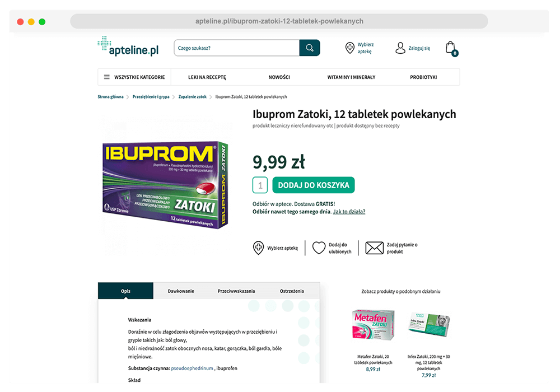The height and width of the screenshot is (392, 560).
Task: Add product with Dodaj do koszyka
Action: (313, 185)
